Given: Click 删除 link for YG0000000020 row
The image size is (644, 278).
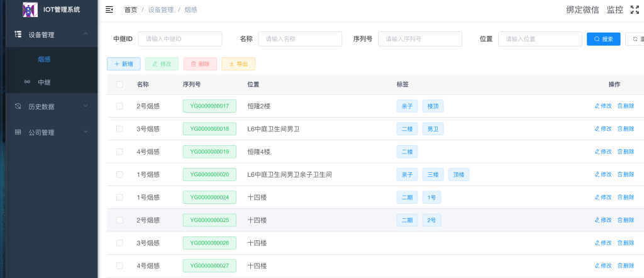Looking at the screenshot, I should 626,174.
